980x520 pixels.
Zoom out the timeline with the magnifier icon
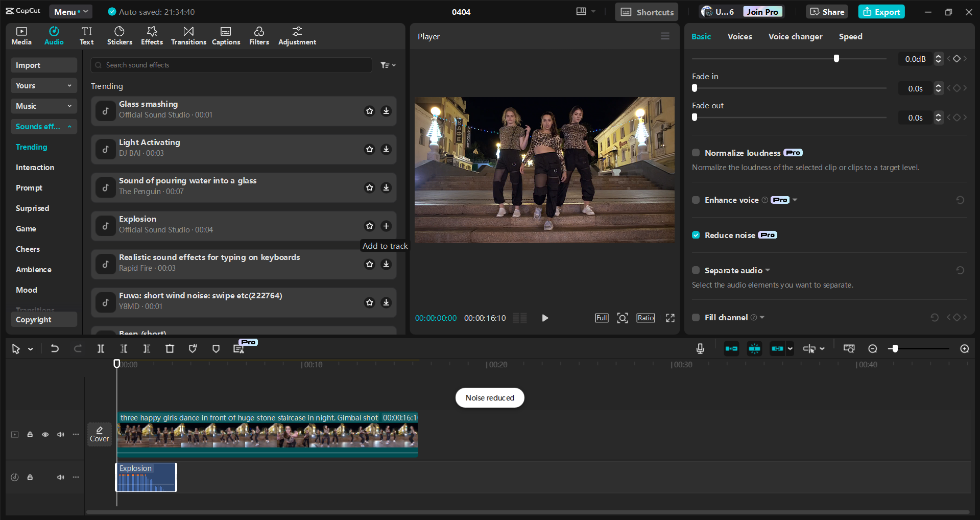(x=873, y=348)
